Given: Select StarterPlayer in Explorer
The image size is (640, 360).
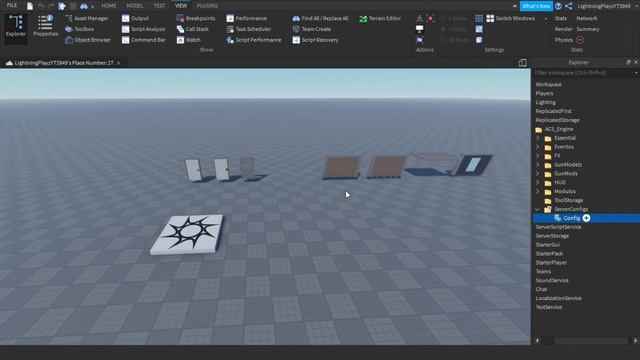Looking at the screenshot, I should coord(551,262).
